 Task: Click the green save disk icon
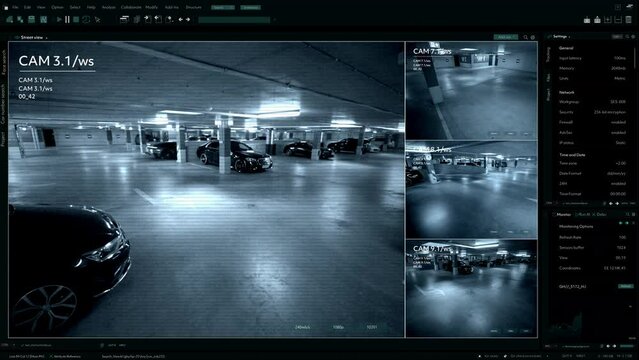pos(31,19)
